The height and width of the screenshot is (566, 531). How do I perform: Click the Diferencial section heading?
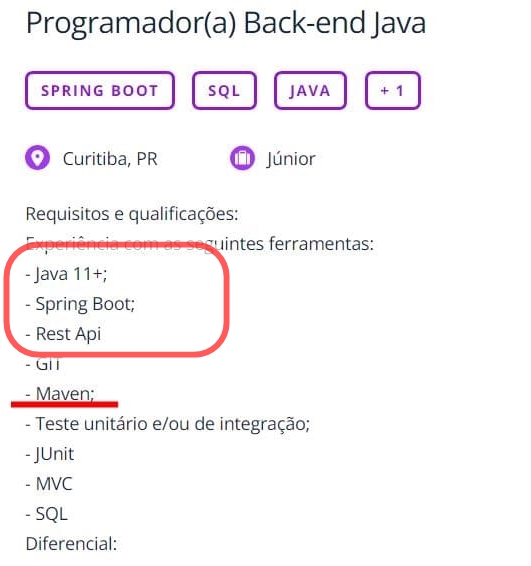(71, 544)
